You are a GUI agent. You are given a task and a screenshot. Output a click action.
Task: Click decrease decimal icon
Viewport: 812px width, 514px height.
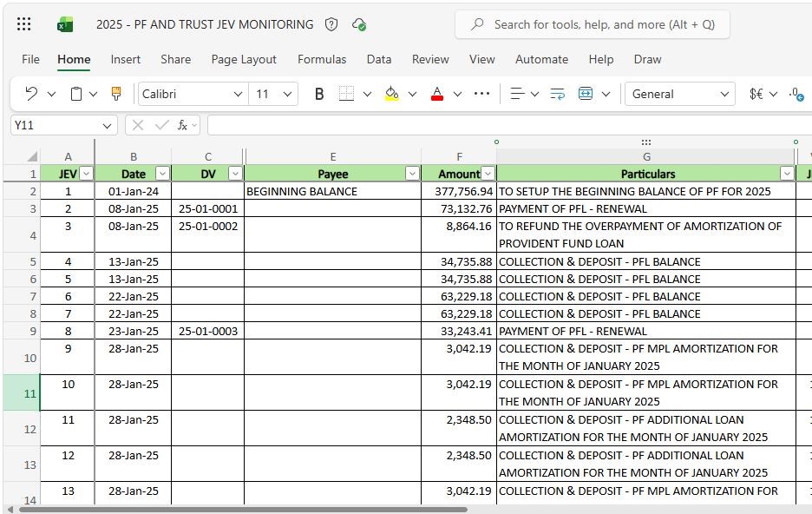click(x=796, y=94)
